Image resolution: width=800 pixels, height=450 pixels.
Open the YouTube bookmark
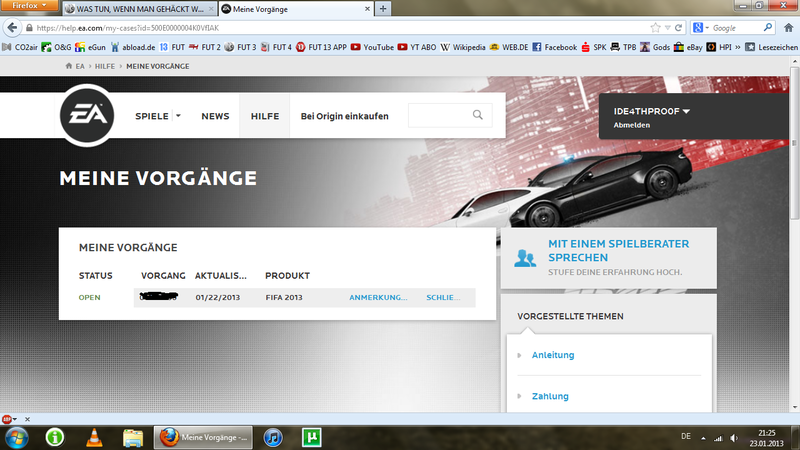pyautogui.click(x=372, y=47)
